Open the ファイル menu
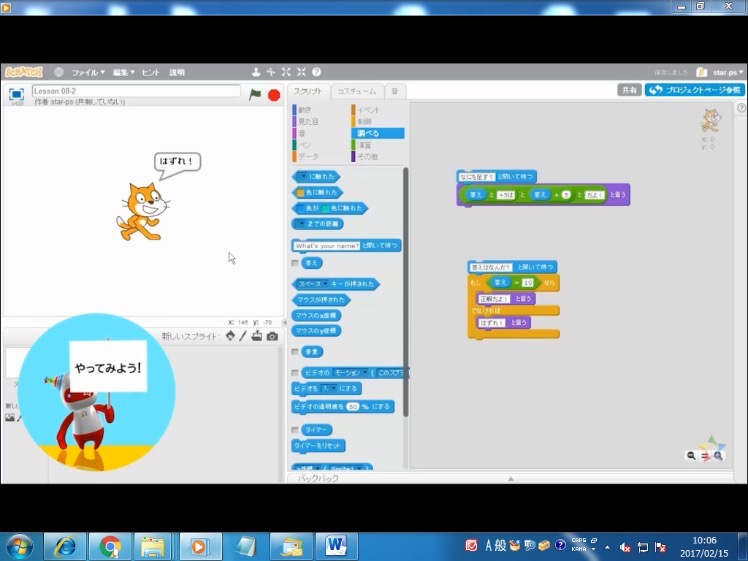The image size is (748, 561). point(88,73)
